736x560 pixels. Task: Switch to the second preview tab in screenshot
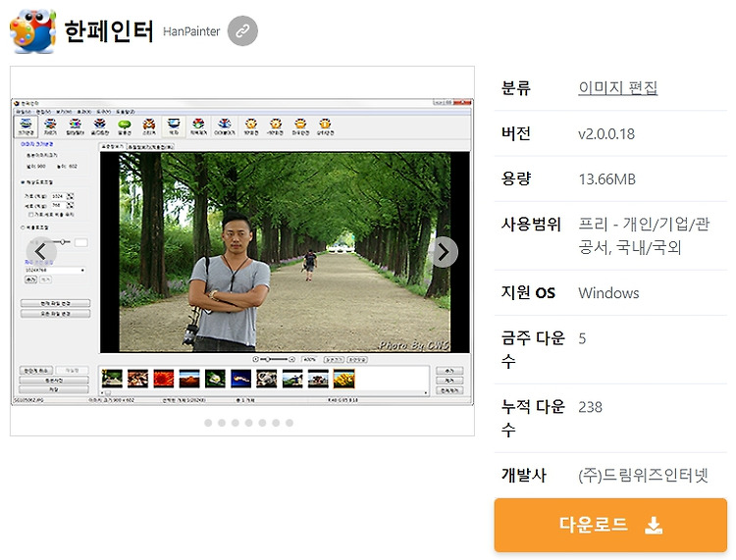tap(150, 147)
